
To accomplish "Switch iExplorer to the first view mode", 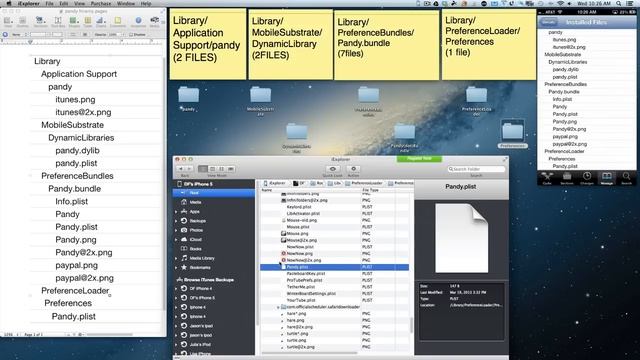I will 202,169.
